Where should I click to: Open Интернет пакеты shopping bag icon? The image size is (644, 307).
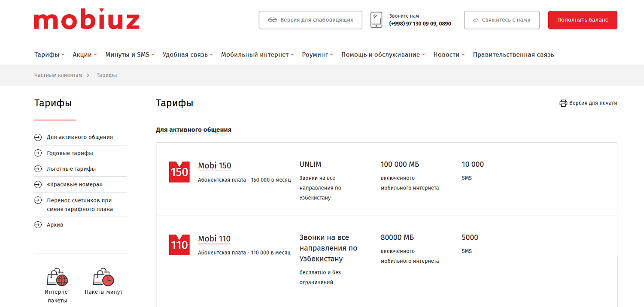[58, 277]
